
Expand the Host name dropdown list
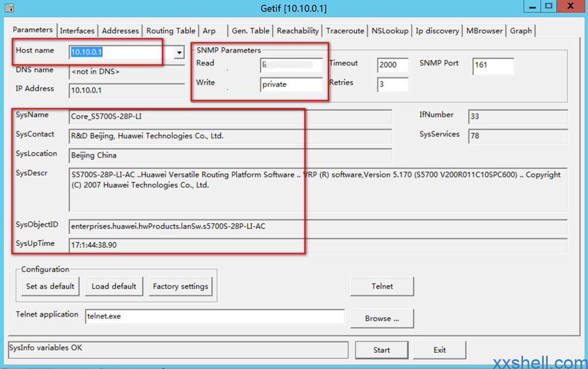[179, 52]
